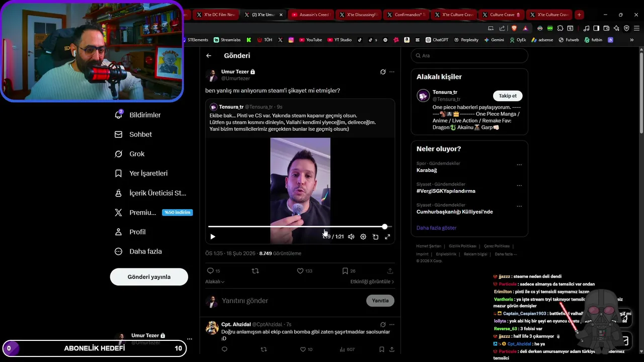Open options for #VergiSGKYapılandırma trend

pos(519,186)
